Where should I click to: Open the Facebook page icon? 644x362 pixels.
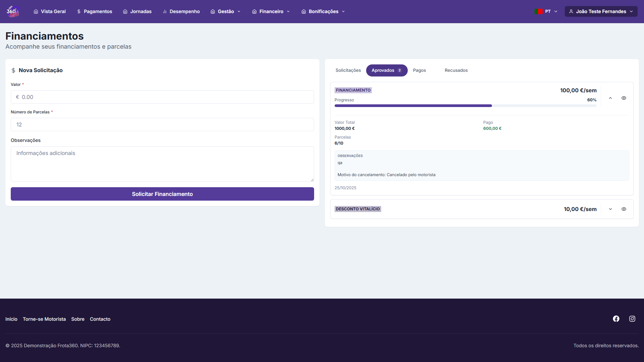point(616,319)
